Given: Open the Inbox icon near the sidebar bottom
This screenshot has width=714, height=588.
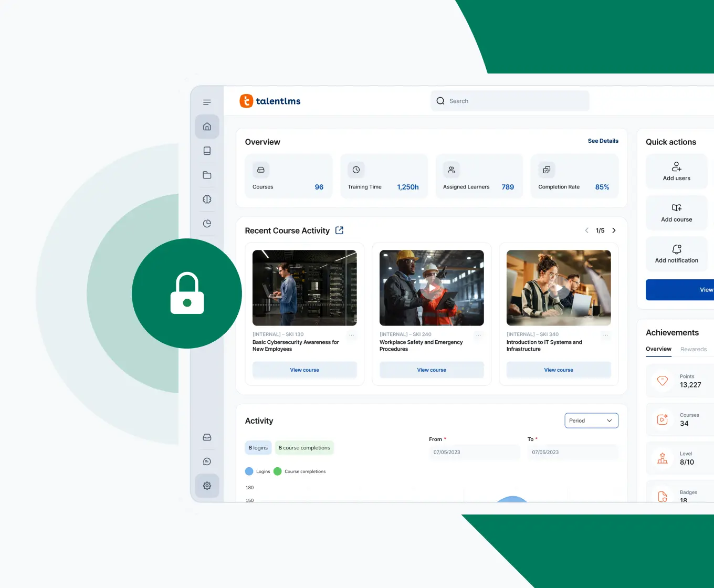Looking at the screenshot, I should point(207,437).
